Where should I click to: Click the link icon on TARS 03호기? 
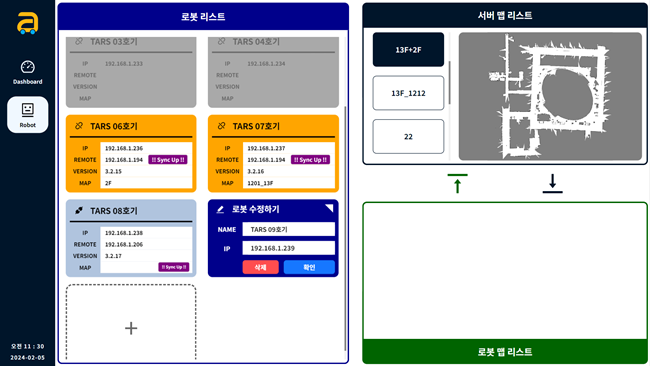click(x=79, y=41)
